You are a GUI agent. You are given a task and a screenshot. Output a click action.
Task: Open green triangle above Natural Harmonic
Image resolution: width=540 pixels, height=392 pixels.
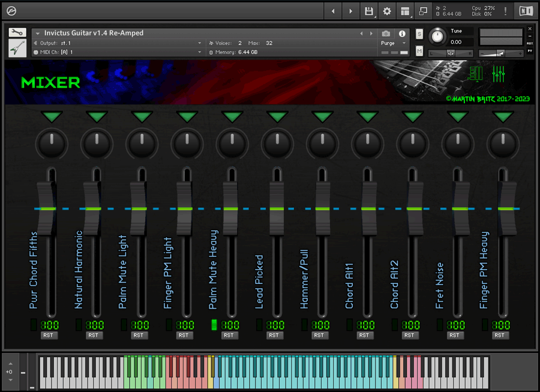tap(97, 116)
